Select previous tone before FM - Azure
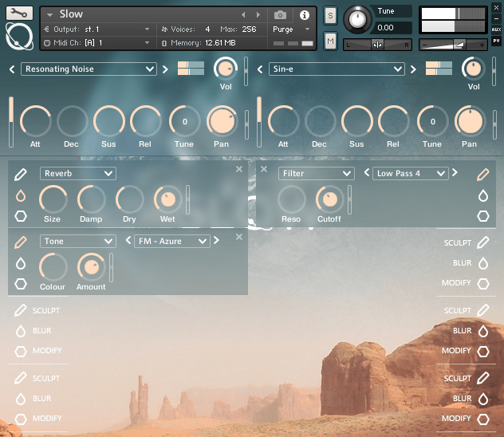The image size is (504, 437). tap(128, 240)
